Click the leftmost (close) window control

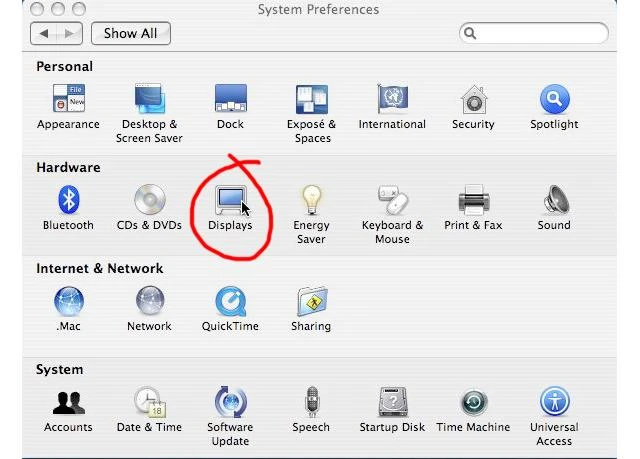37,9
